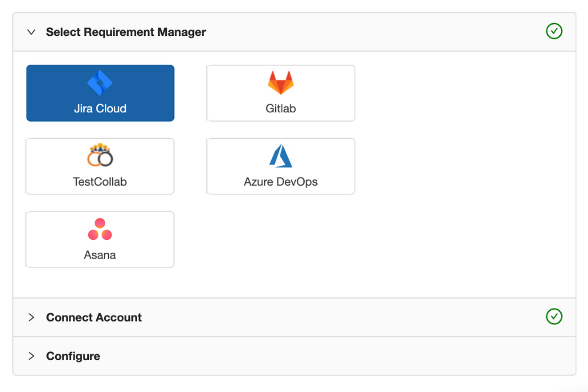Click the green checkmark beside Select Requirement Manager
The height and width of the screenshot is (392, 588).
(554, 31)
